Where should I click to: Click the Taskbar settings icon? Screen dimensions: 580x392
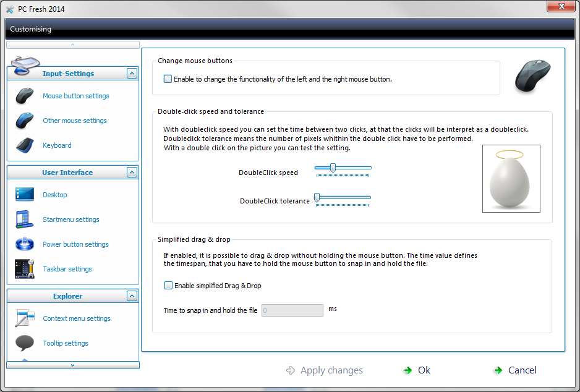click(25, 269)
